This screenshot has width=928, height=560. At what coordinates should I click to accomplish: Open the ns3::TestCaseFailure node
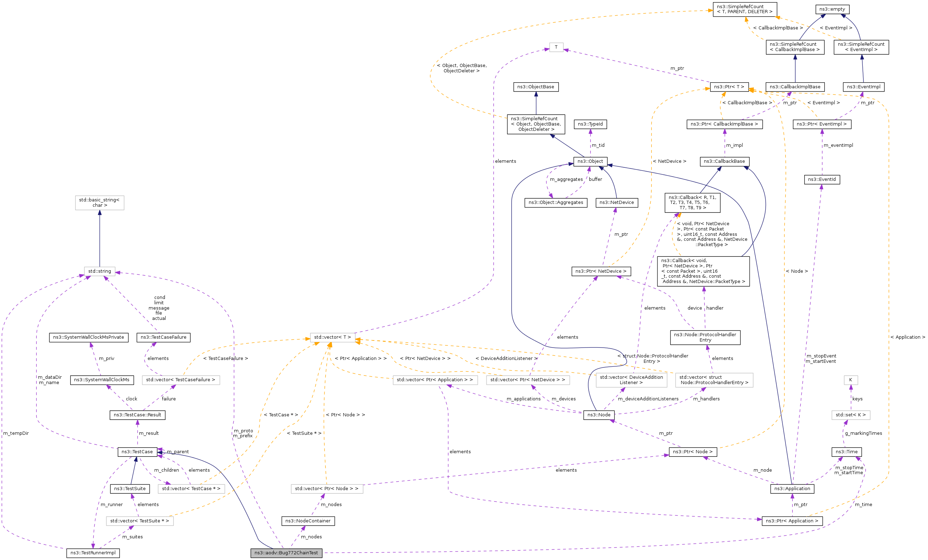[163, 337]
